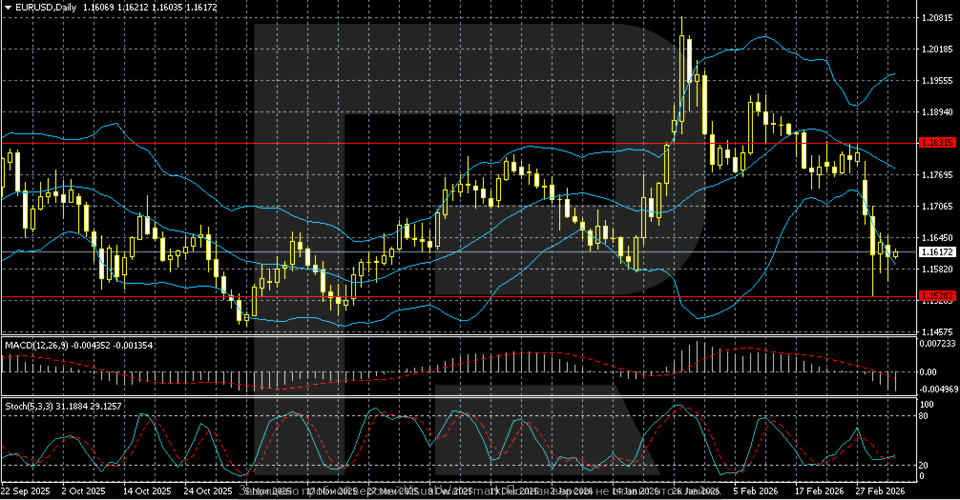The width and height of the screenshot is (960, 500).
Task: Click the 1.20815 value on price axis
Action: tap(936, 18)
